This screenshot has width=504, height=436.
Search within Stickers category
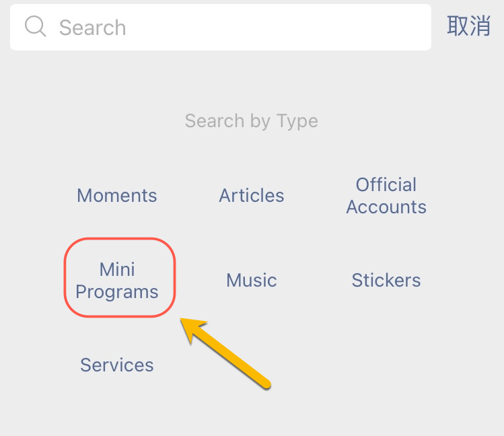point(386,281)
